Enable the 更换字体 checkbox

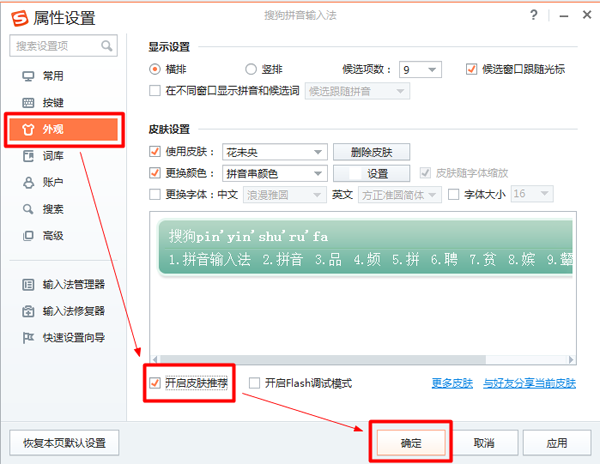tap(155, 194)
